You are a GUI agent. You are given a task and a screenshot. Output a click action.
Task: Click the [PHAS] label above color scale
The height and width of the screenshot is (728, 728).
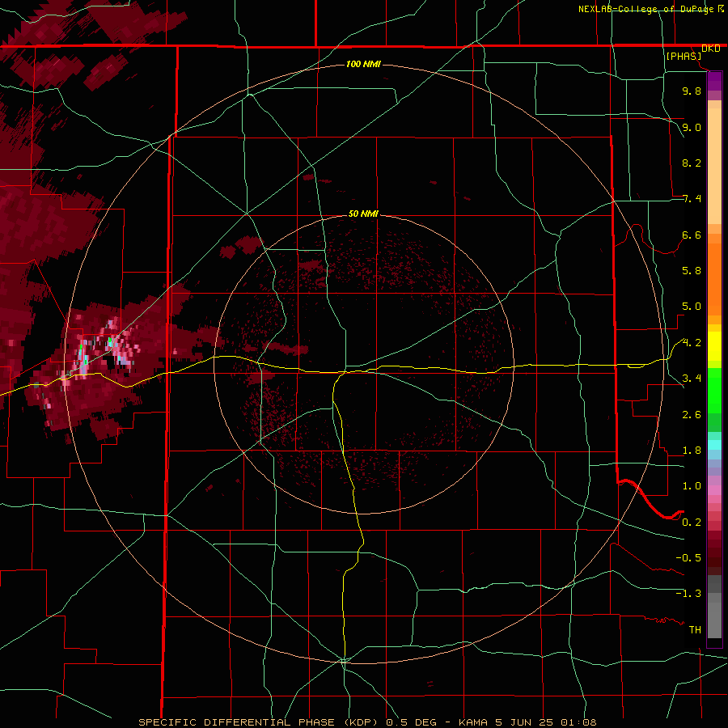[x=684, y=57]
